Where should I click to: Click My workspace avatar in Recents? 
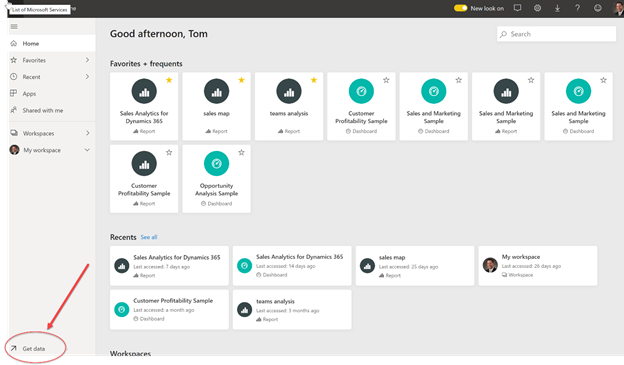tap(490, 265)
